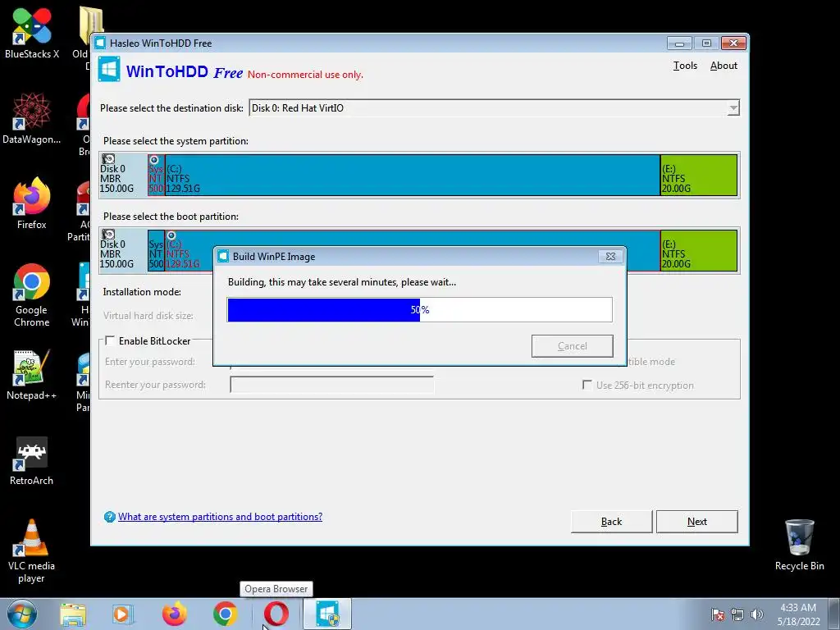Screen dimensions: 840x630
Task: Open Firefox from the taskbar
Action: point(175,614)
